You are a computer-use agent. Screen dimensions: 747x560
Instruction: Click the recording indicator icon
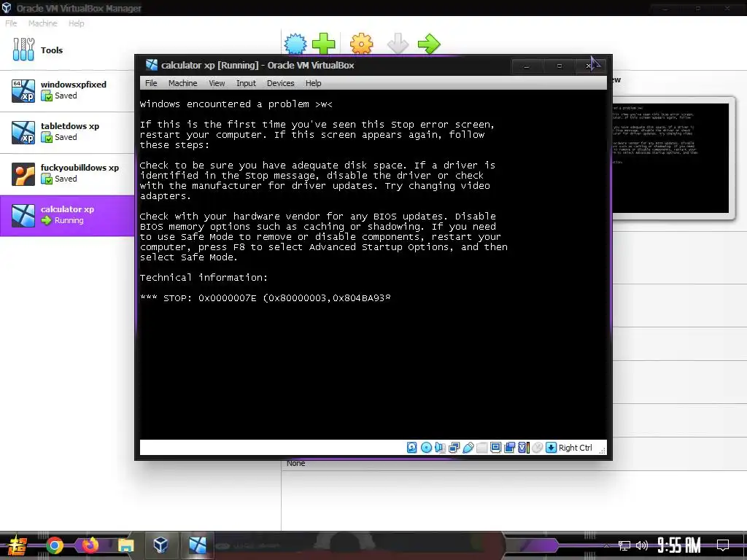tap(509, 448)
